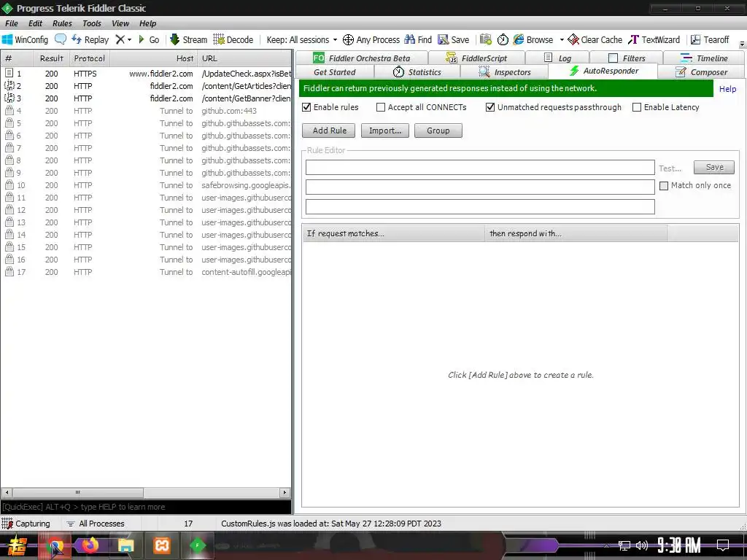747x560 pixels.
Task: Focus the QuickExec command box
Action: pyautogui.click(x=146, y=507)
